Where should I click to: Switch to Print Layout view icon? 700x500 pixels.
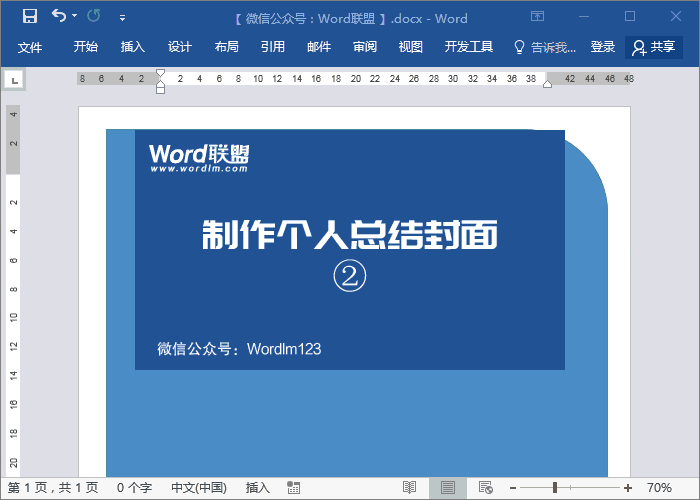[448, 488]
